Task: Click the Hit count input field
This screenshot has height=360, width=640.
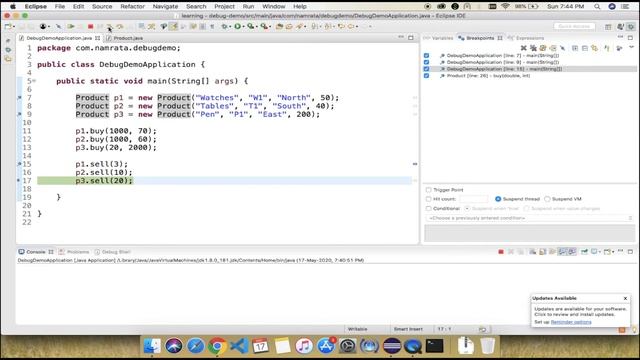Action: [x=473, y=199]
